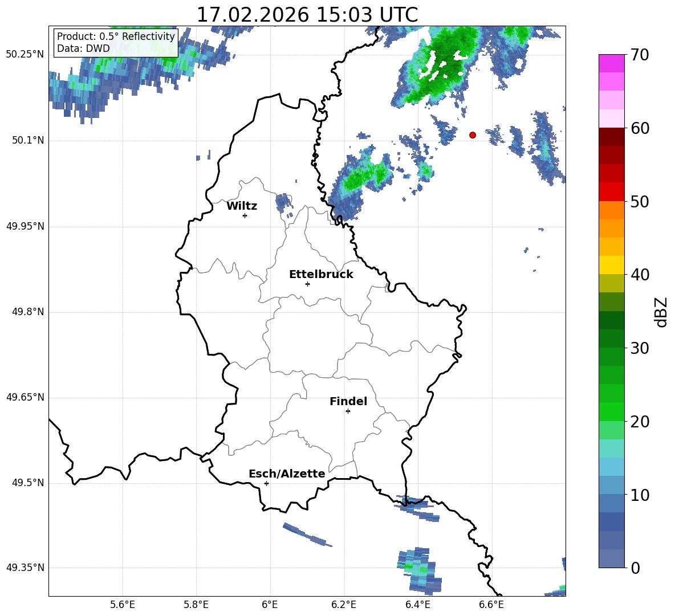Click the thin blue echo streak southeast of Esch/Alzette
This screenshot has width=675, height=616.
coord(307,535)
